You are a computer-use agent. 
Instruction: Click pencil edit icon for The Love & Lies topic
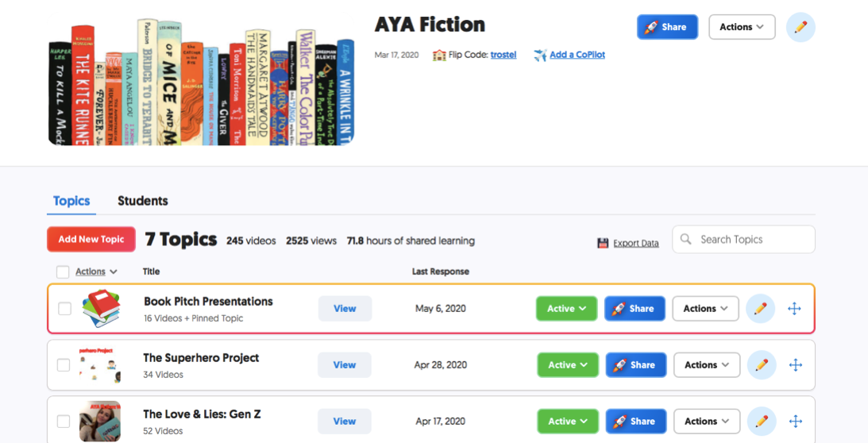tap(762, 422)
